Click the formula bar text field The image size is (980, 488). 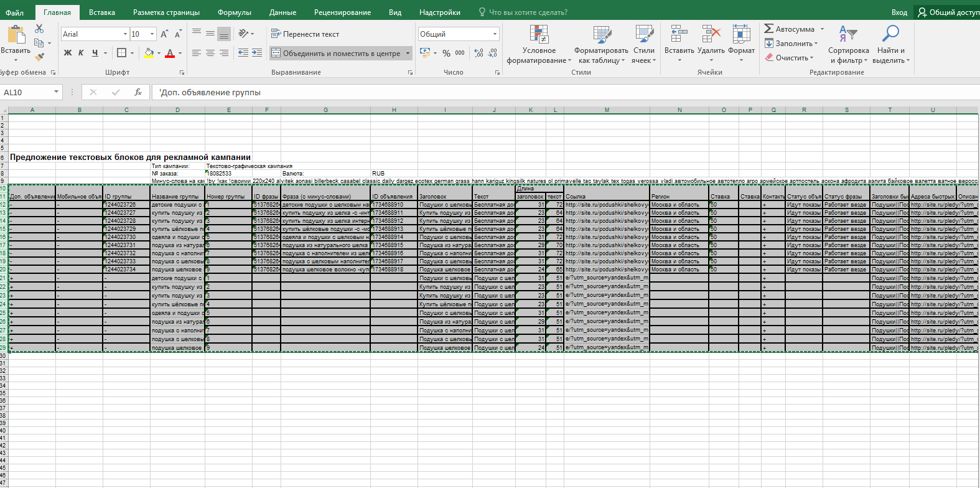point(565,92)
